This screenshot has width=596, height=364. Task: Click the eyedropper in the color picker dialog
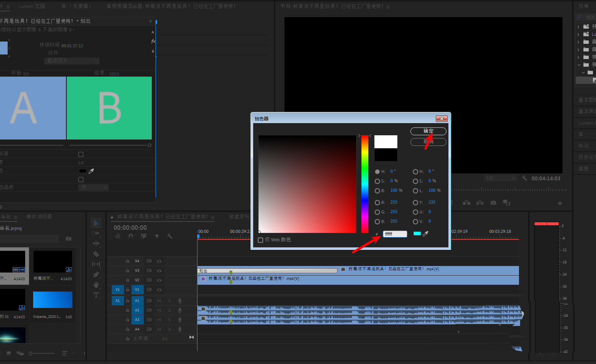pos(426,234)
